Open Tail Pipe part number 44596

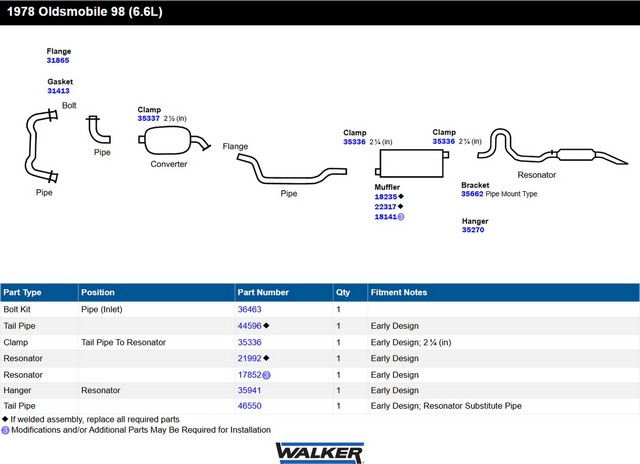click(x=249, y=326)
